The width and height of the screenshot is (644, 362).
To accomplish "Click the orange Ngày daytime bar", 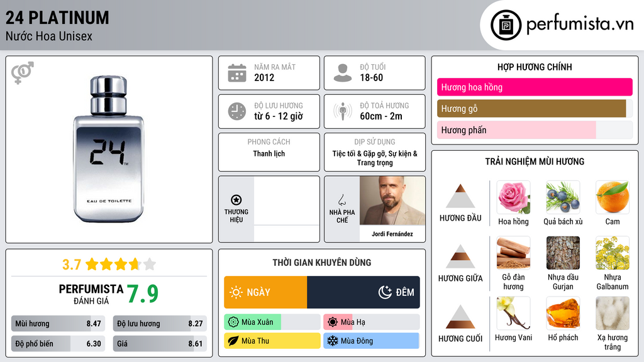I will (x=265, y=292).
